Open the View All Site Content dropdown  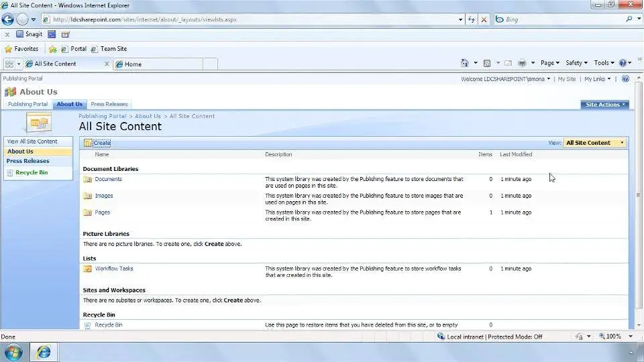pos(595,142)
